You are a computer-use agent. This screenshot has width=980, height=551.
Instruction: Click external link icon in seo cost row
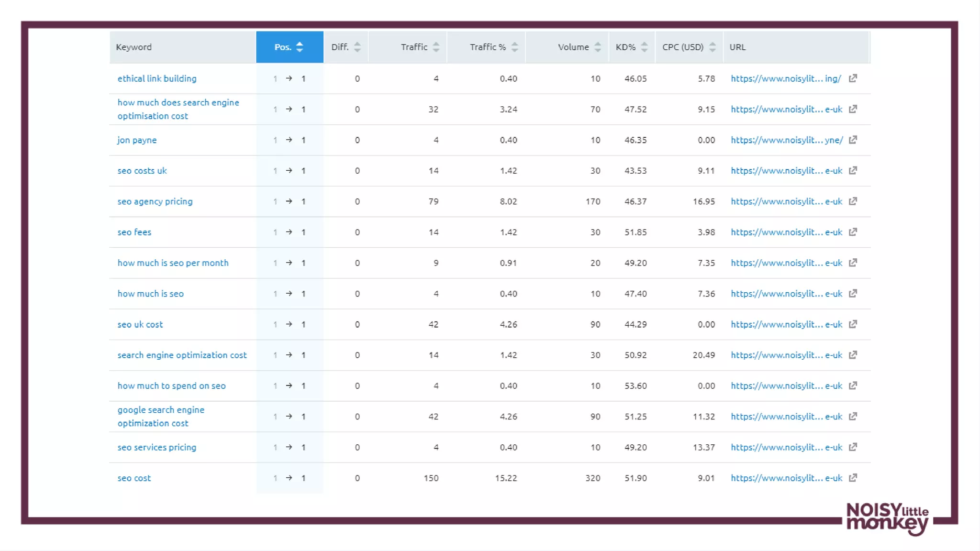pyautogui.click(x=853, y=478)
